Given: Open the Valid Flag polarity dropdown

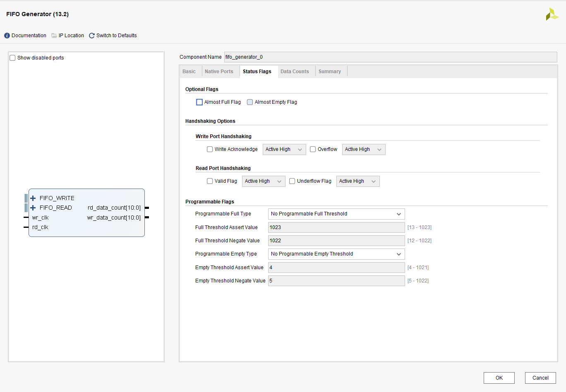Looking at the screenshot, I should (x=263, y=181).
